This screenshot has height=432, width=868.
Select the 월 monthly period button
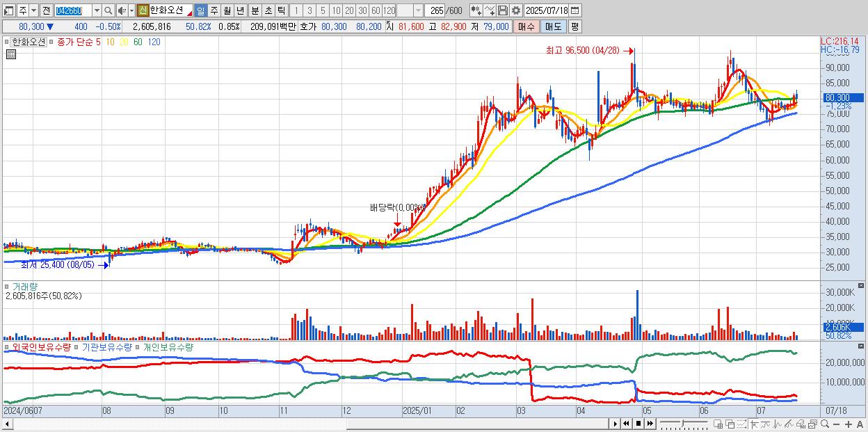(227, 10)
